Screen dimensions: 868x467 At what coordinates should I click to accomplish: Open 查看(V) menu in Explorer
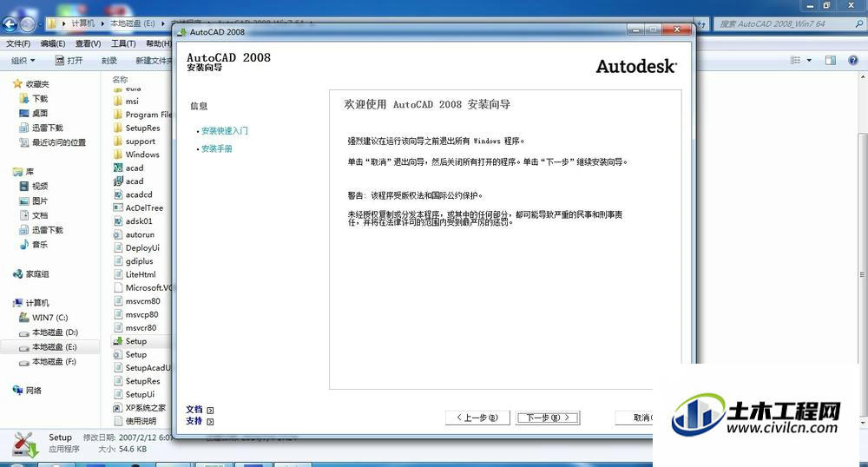pyautogui.click(x=88, y=43)
